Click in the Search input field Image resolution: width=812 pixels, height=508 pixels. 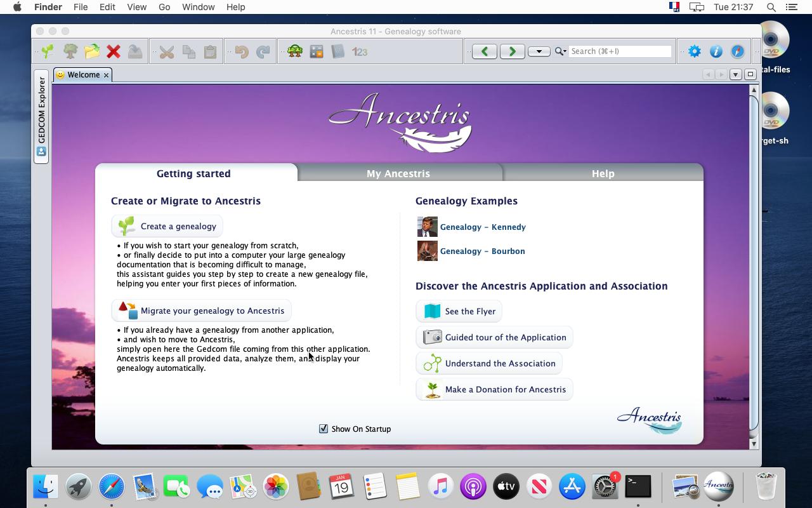click(620, 51)
